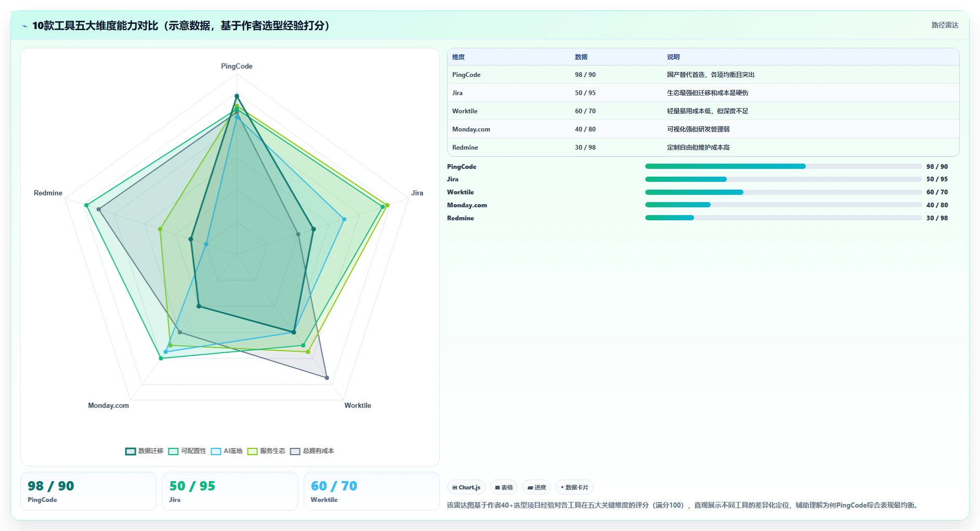Viewport: 980px width, 531px height.
Task: Click the 维度 column header
Action: [x=459, y=57]
